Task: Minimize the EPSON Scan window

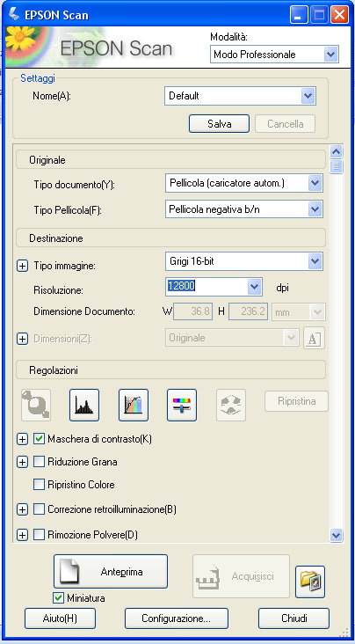Action: pyautogui.click(x=299, y=16)
